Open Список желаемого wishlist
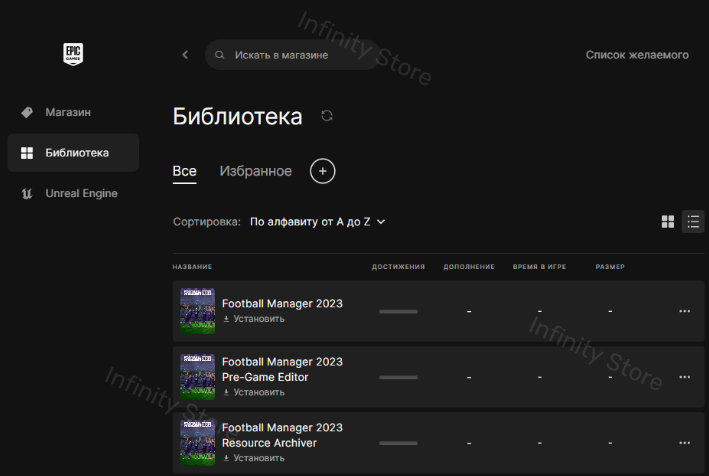 pyautogui.click(x=637, y=55)
